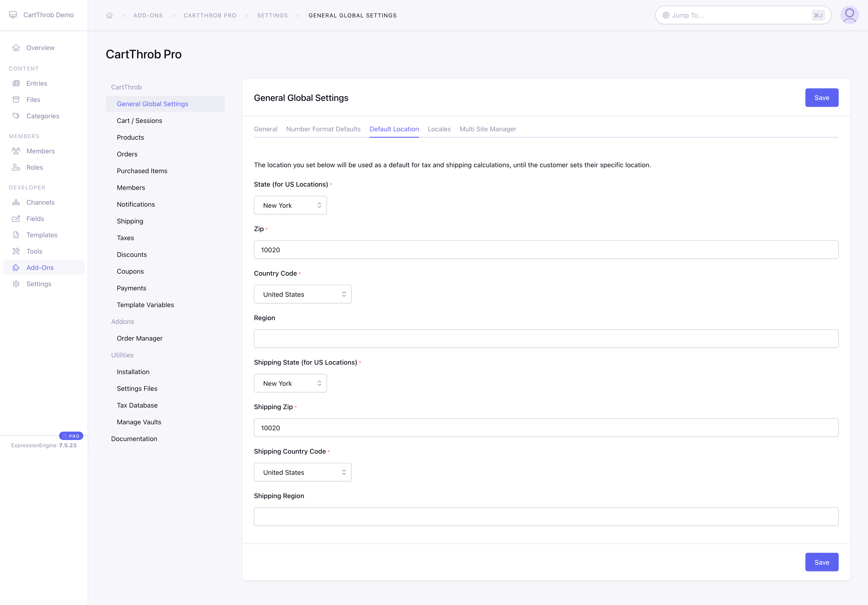The width and height of the screenshot is (868, 605).
Task: Open ExpressionEngine 7.5.23 version link
Action: click(x=44, y=445)
